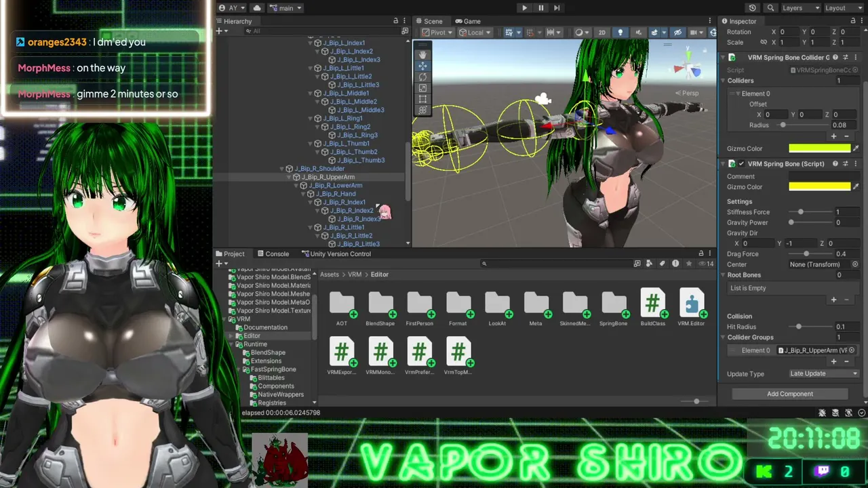Open the Unity Version Control tab
868x488 pixels.
[x=336, y=253]
